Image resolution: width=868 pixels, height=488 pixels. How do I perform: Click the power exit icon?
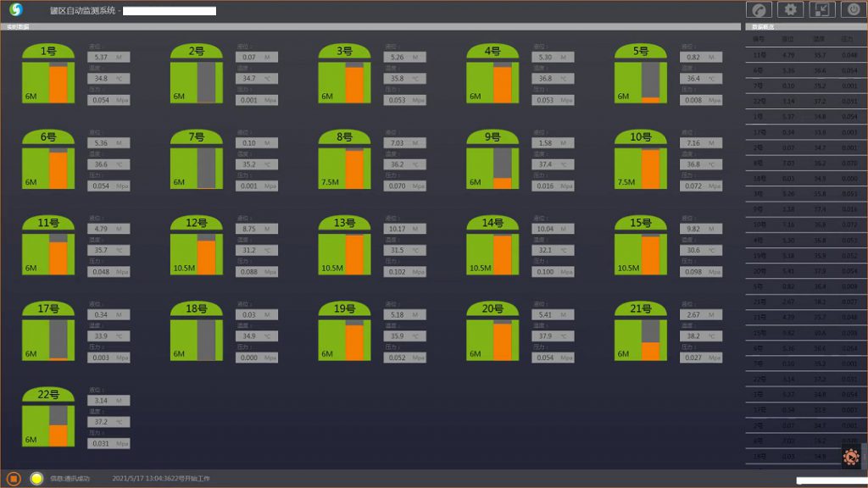coord(854,10)
